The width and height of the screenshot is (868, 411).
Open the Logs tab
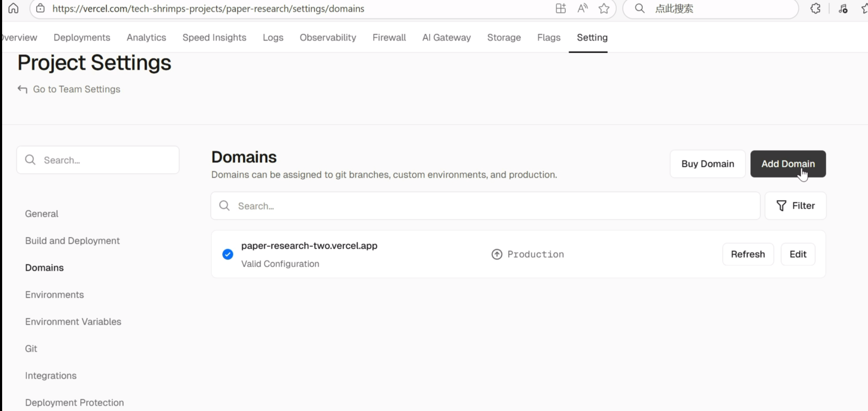point(273,38)
